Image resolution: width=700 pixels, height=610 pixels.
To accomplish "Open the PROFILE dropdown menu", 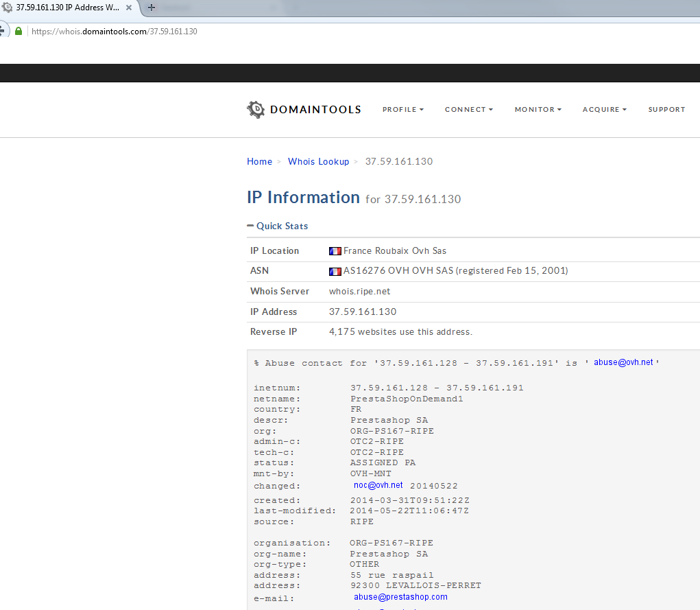I will click(x=402, y=110).
